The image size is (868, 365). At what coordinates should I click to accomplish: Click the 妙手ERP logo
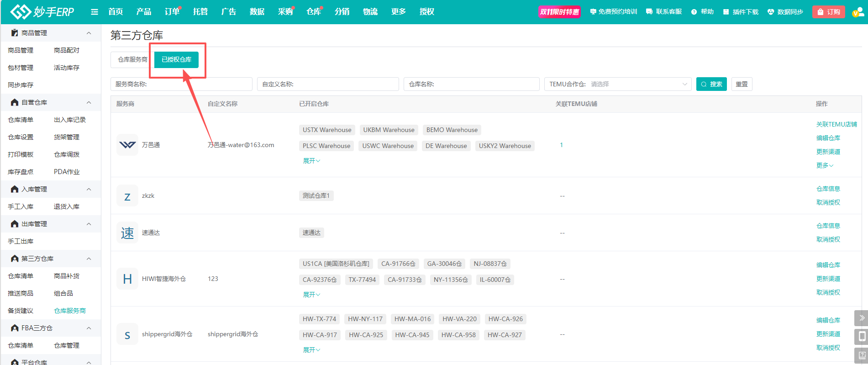coord(42,12)
